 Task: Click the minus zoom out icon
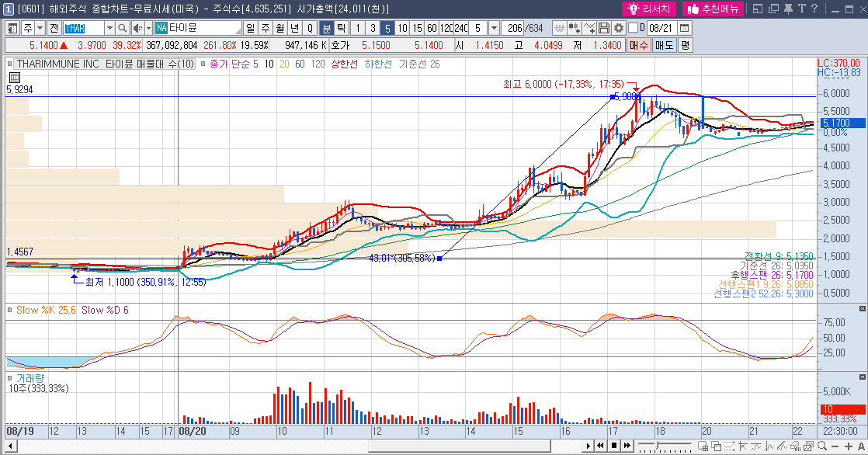point(835,446)
